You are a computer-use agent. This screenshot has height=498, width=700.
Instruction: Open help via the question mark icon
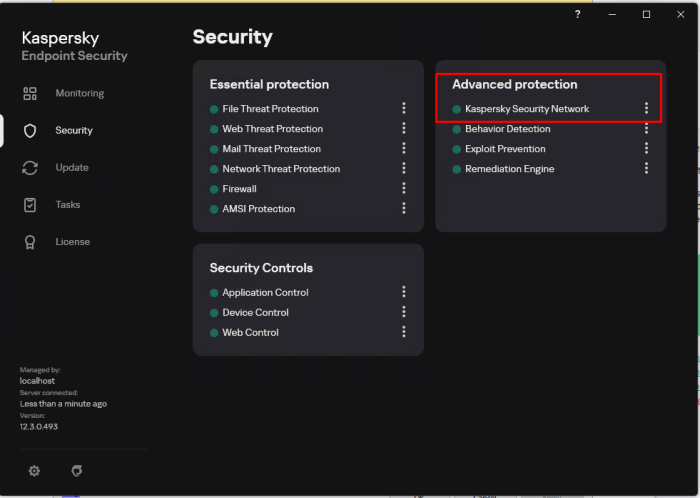[577, 14]
